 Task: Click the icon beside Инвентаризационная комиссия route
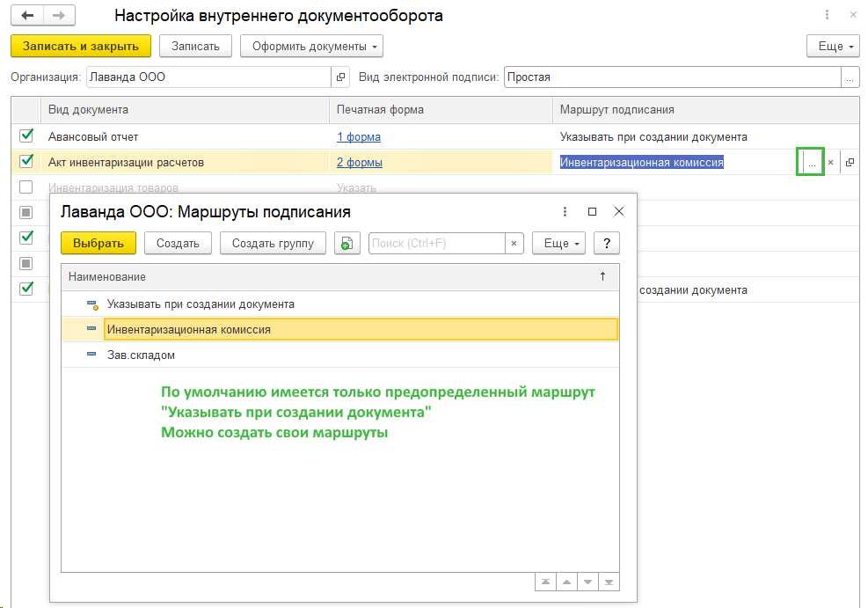[x=91, y=329]
